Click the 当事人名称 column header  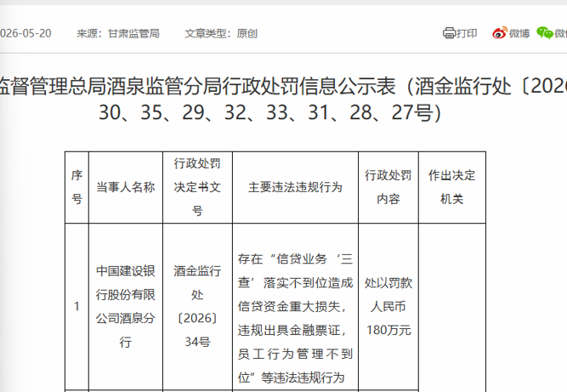point(126,187)
